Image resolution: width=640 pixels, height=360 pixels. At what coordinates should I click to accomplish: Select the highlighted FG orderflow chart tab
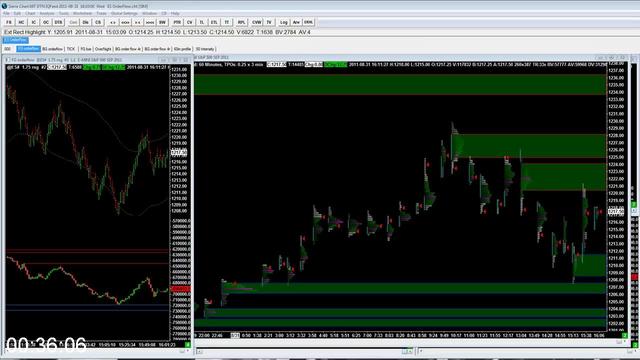coord(28,49)
